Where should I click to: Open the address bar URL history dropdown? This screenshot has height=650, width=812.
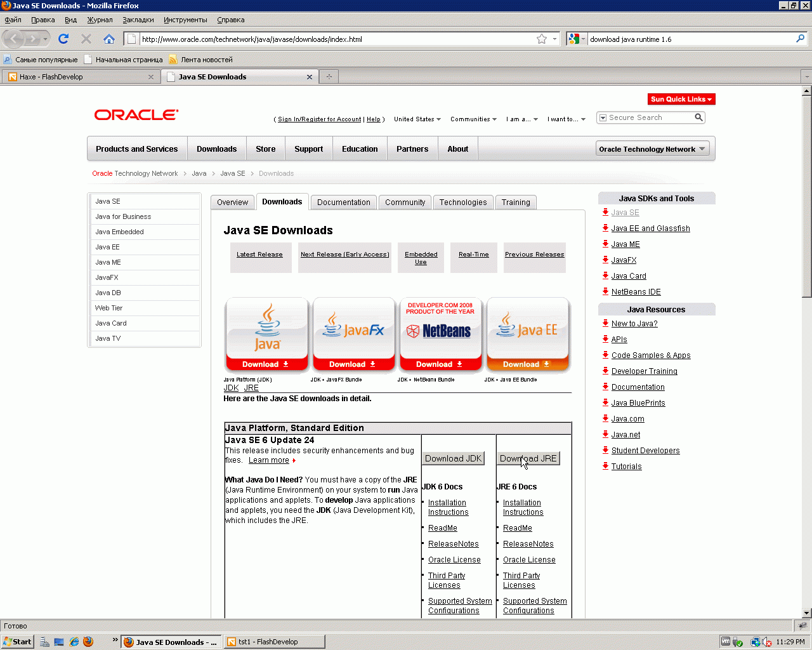(x=554, y=39)
